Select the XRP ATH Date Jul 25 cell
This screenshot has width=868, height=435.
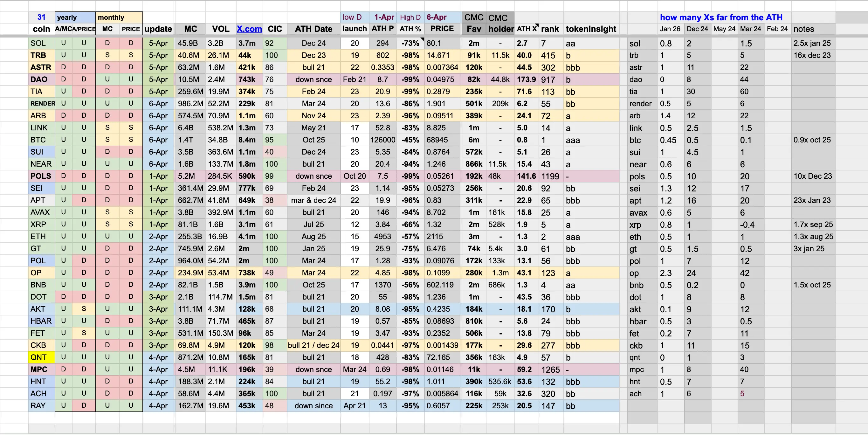[313, 224]
